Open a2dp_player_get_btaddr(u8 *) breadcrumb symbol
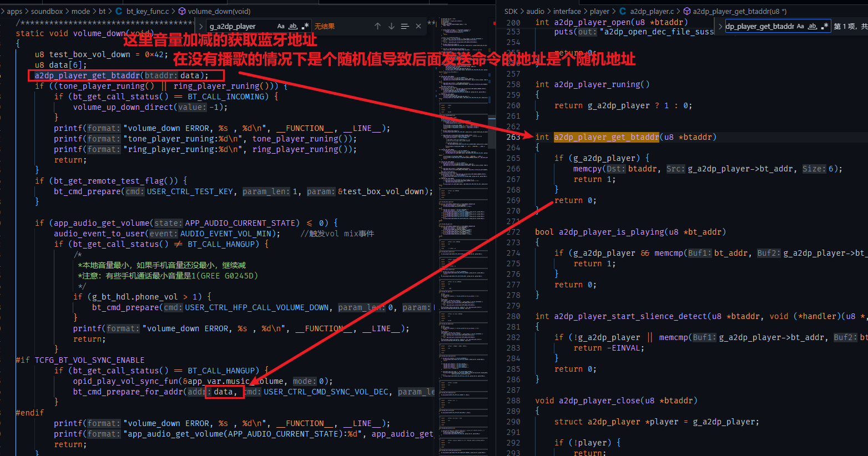868x456 pixels. point(740,11)
